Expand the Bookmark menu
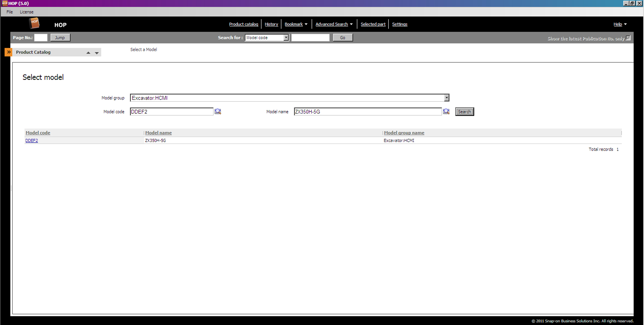 pos(296,24)
